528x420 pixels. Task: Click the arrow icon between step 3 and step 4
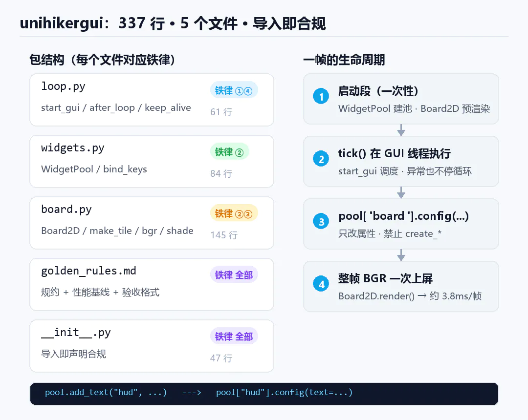[x=401, y=255]
